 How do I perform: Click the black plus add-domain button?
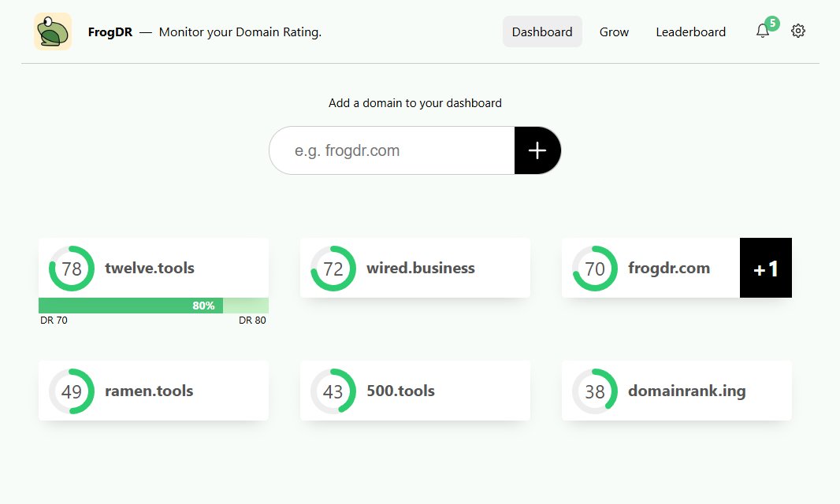pos(537,150)
